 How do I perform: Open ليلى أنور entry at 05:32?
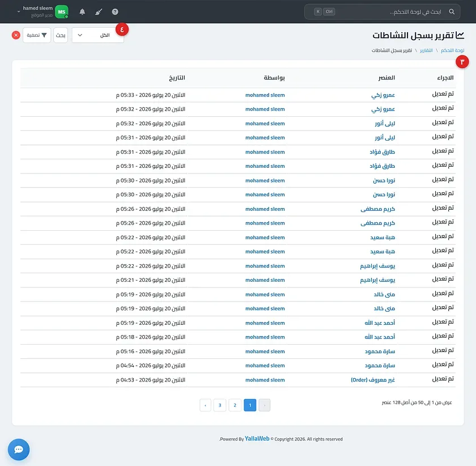click(x=385, y=124)
